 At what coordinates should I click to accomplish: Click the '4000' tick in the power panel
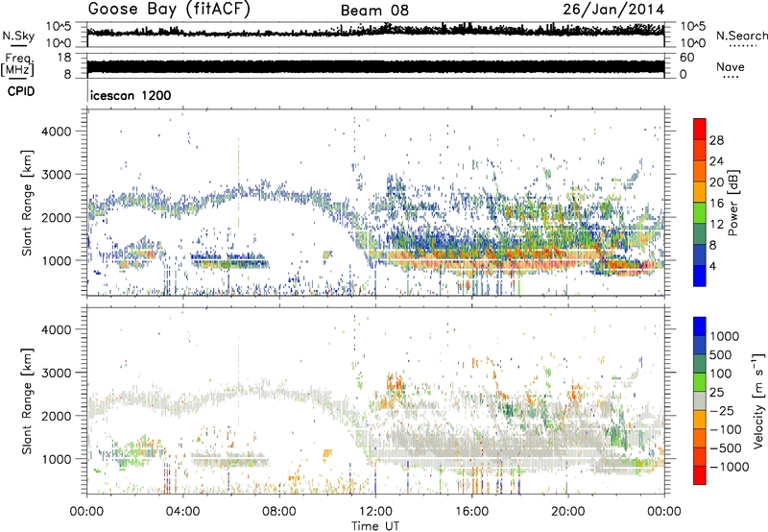[x=57, y=132]
